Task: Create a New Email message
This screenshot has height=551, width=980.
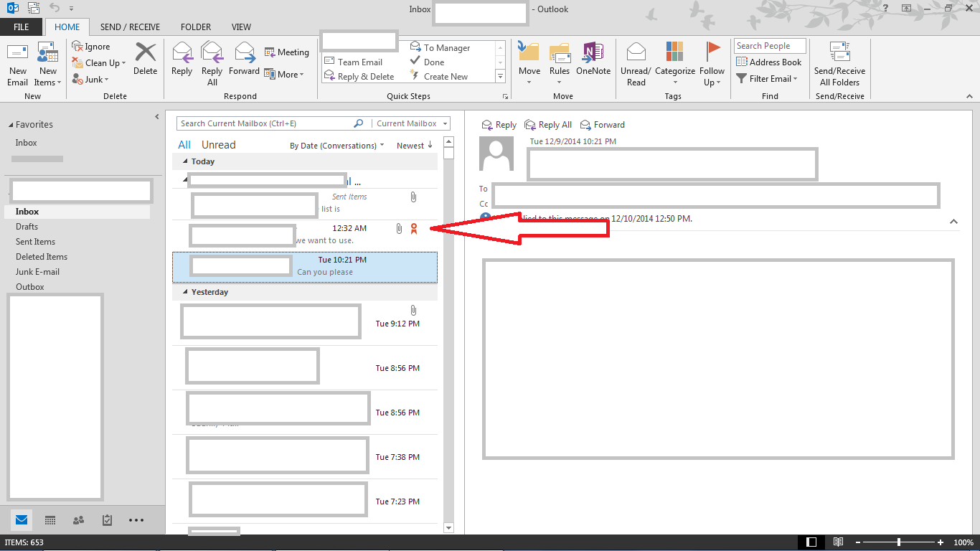Action: pyautogui.click(x=18, y=65)
